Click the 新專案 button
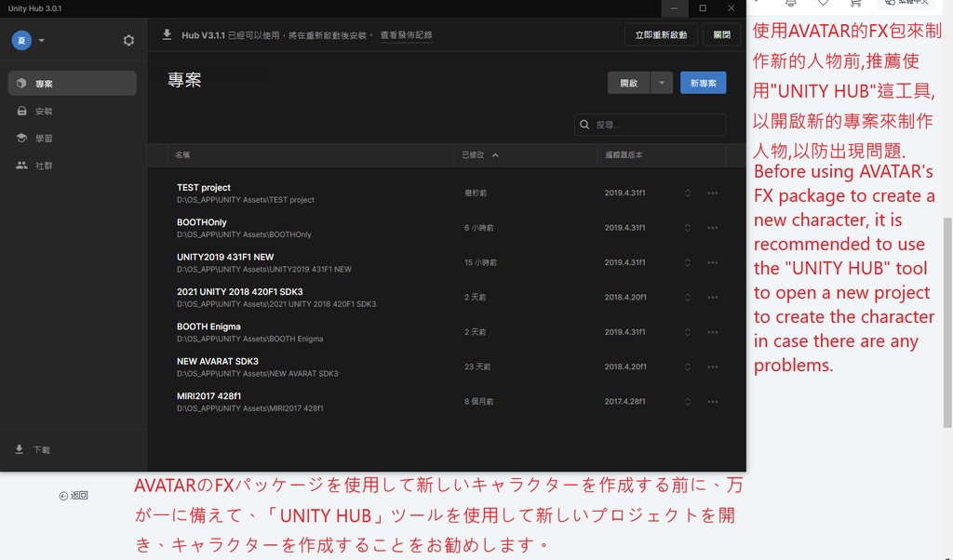This screenshot has height=560, width=953. [703, 82]
